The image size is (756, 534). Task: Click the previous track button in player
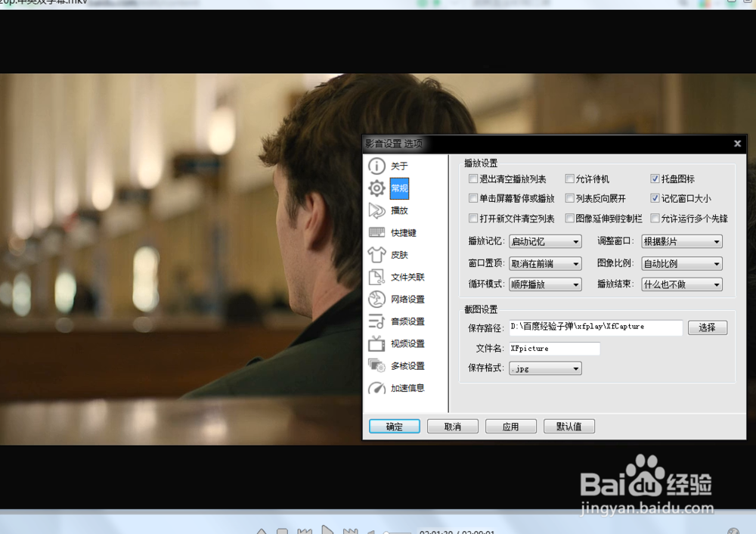[304, 531]
